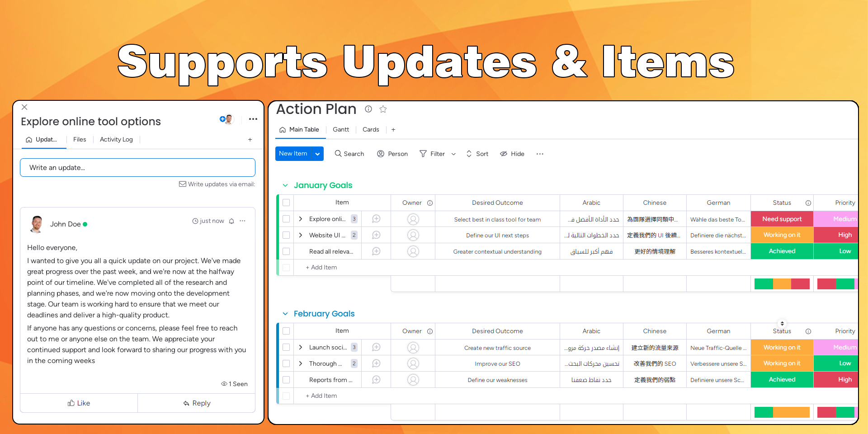Expand subitems of Thorough row

click(301, 363)
